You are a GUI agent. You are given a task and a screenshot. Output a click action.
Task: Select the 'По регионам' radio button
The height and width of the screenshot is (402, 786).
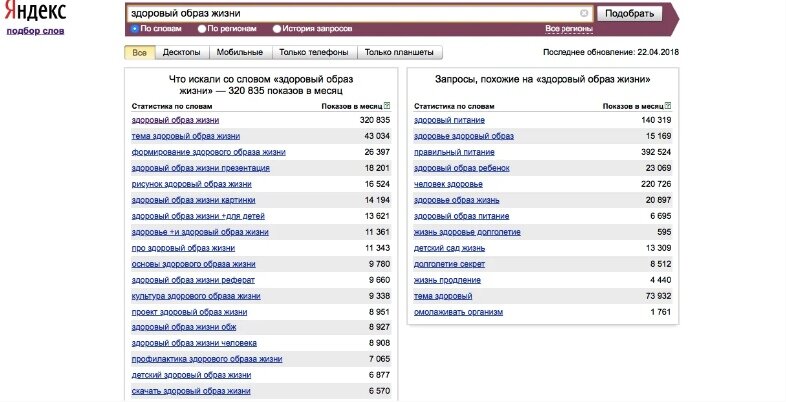click(x=202, y=29)
